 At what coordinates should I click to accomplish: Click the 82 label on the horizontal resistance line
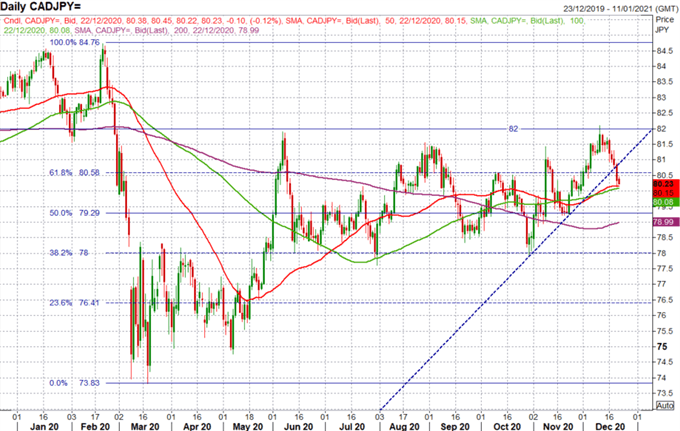click(513, 129)
